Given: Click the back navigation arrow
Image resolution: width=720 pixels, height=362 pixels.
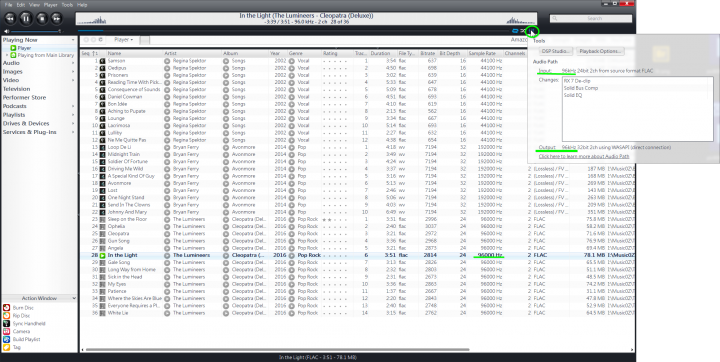Looking at the screenshot, I should click(x=86, y=40).
